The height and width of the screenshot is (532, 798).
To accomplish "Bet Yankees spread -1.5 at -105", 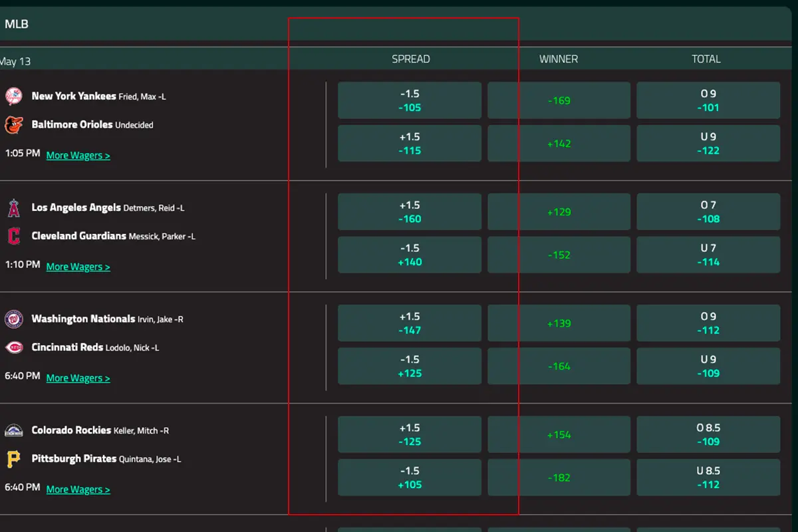I will 410,100.
